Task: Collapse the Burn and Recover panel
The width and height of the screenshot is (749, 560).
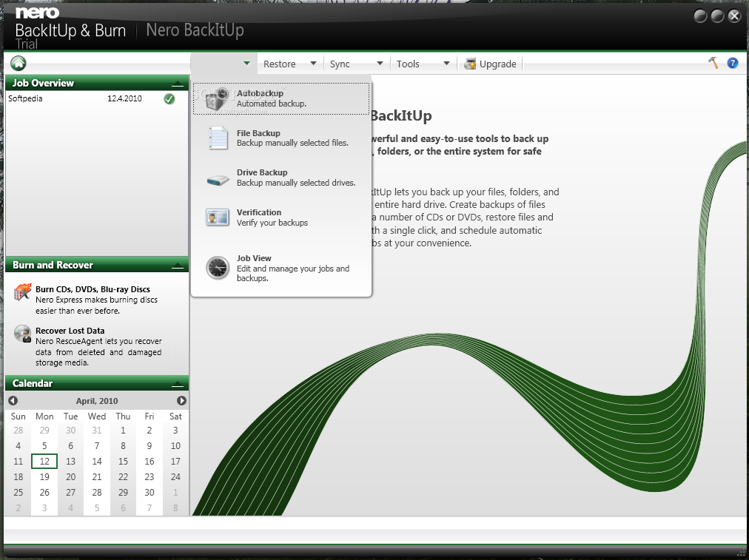Action: 177,266
